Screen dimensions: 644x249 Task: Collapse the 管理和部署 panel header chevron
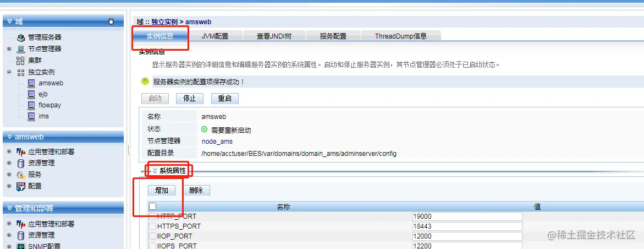pos(10,209)
